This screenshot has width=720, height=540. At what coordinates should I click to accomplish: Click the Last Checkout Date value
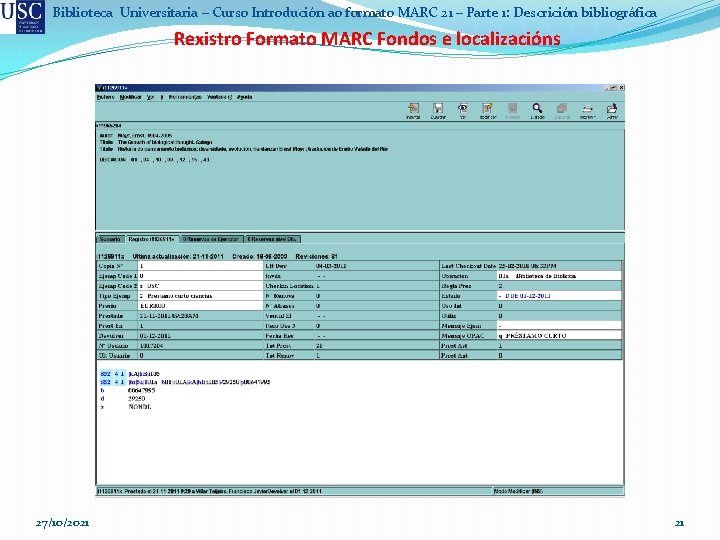tap(560, 266)
